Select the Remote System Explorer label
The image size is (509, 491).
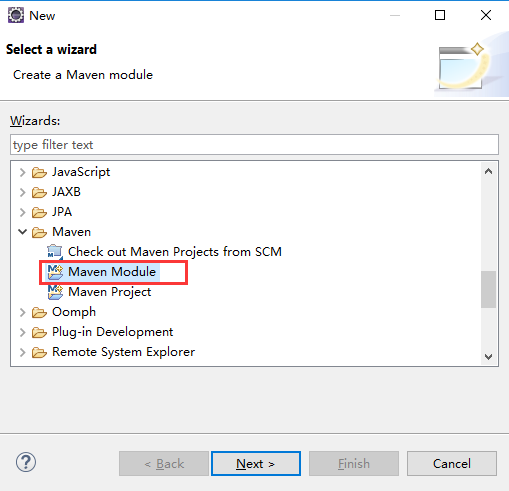124,352
